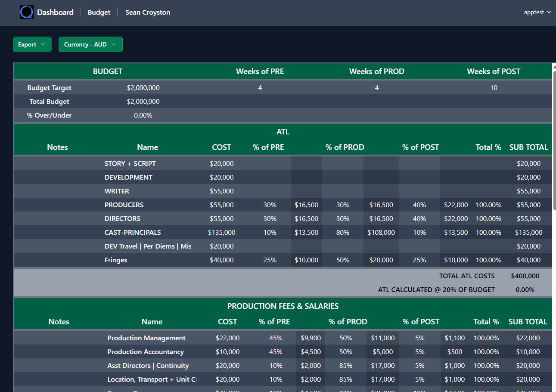Expand the apptest account menu
This screenshot has width=556, height=392.
click(x=537, y=12)
